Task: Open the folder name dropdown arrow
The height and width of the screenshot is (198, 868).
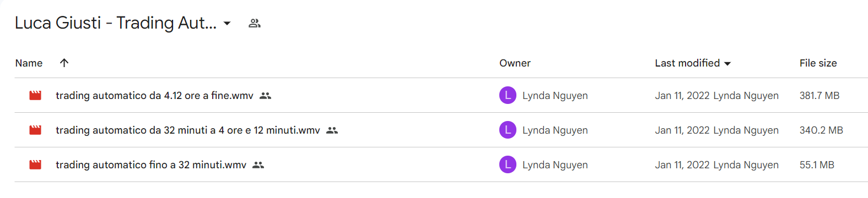Action: (x=227, y=24)
